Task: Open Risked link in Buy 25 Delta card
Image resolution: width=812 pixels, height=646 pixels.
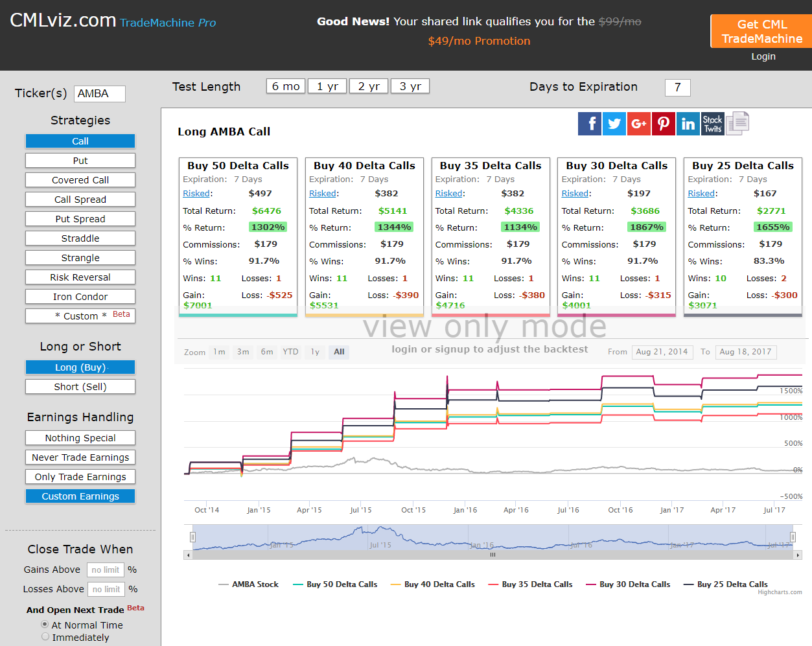Action: point(701,194)
